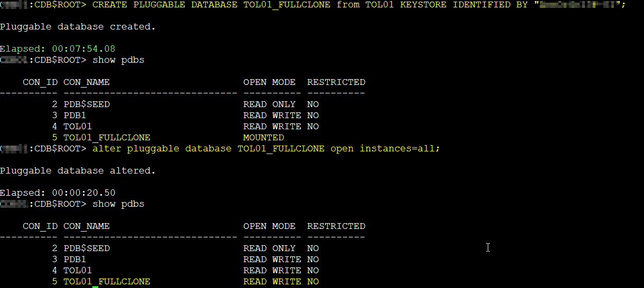Select the elapsed time 00:00:20.50
The image size is (644, 288).
(83, 193)
